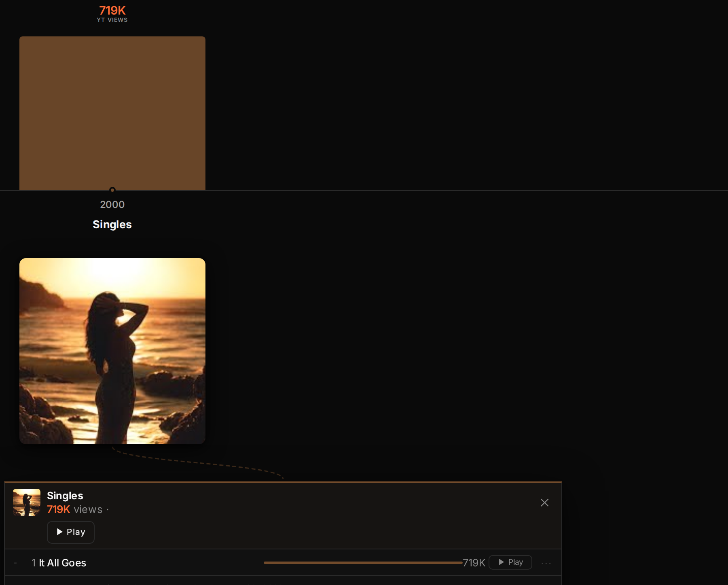
Task: Click the small Singles cover thumbnail
Action: 27,502
